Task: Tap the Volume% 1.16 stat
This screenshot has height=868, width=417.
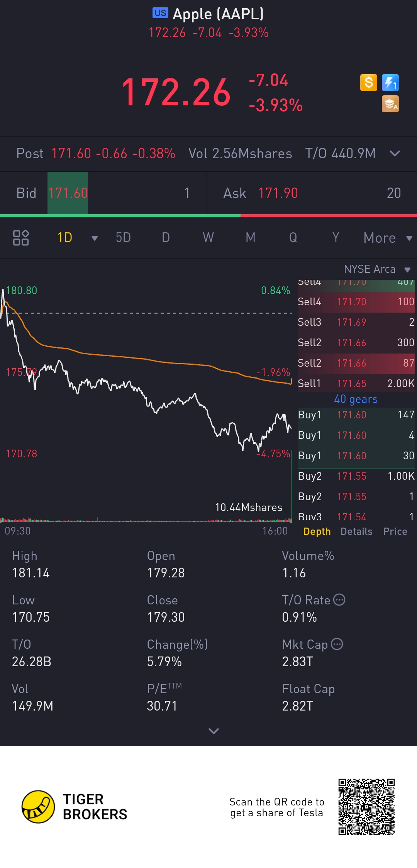Action: [308, 564]
